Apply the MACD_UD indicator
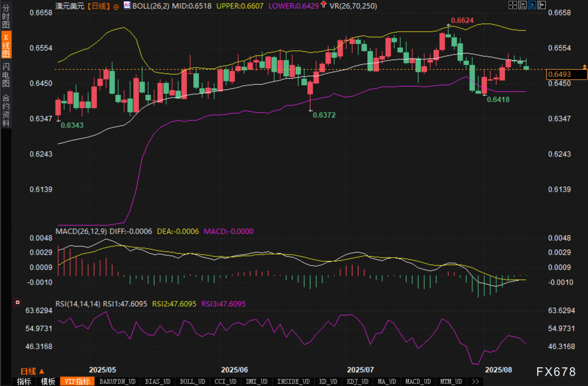This screenshot has height=386, width=588. (x=418, y=382)
